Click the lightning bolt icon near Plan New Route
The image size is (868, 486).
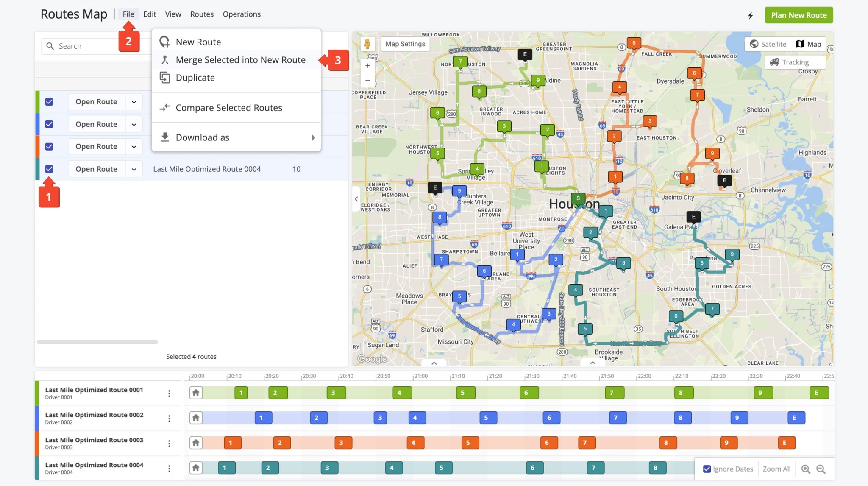click(751, 15)
